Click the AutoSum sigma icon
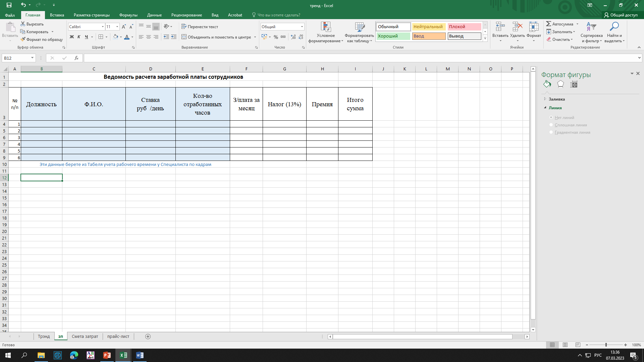Viewport: 644px width, 362px height. click(549, 24)
